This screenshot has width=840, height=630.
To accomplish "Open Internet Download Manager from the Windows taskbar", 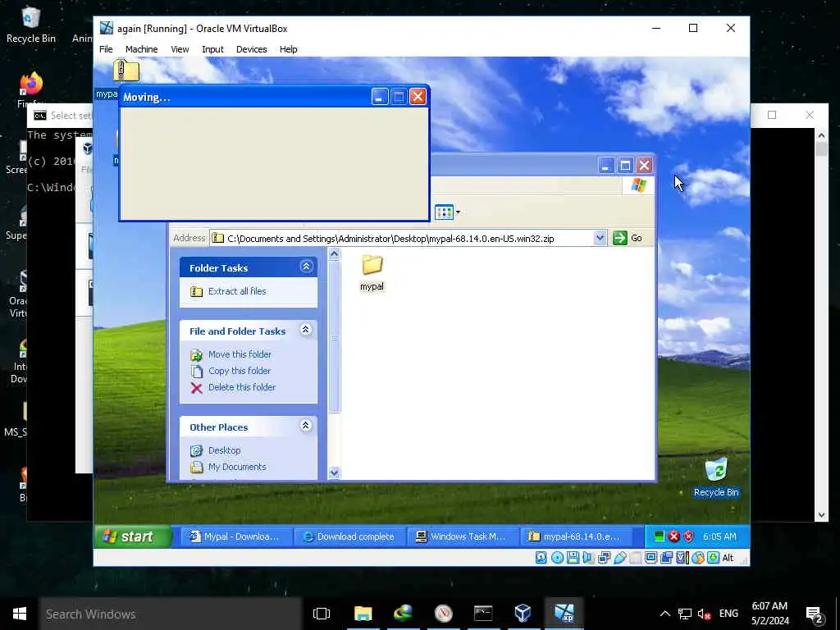I will (404, 614).
